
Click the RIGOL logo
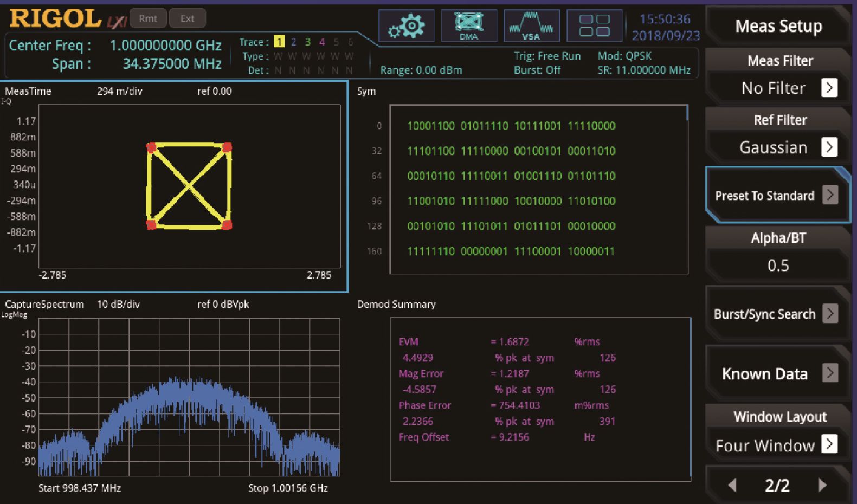55,19
